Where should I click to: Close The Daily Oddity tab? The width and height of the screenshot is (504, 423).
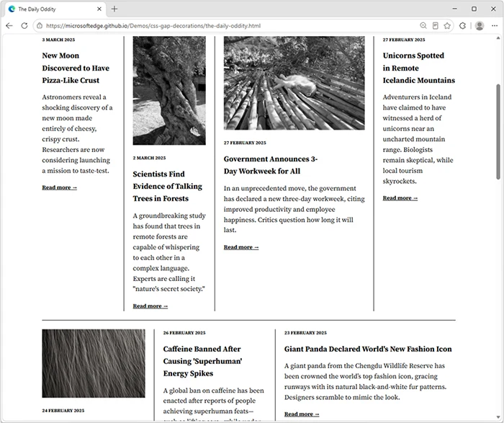pyautogui.click(x=99, y=9)
